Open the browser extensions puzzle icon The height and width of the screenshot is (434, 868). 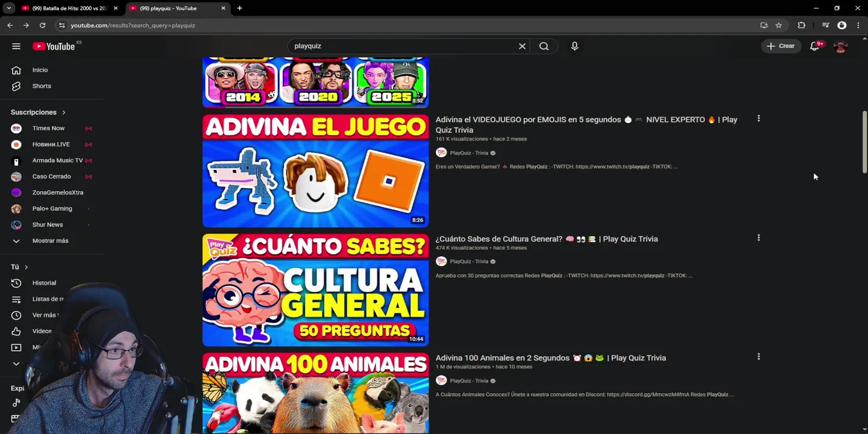pos(801,25)
